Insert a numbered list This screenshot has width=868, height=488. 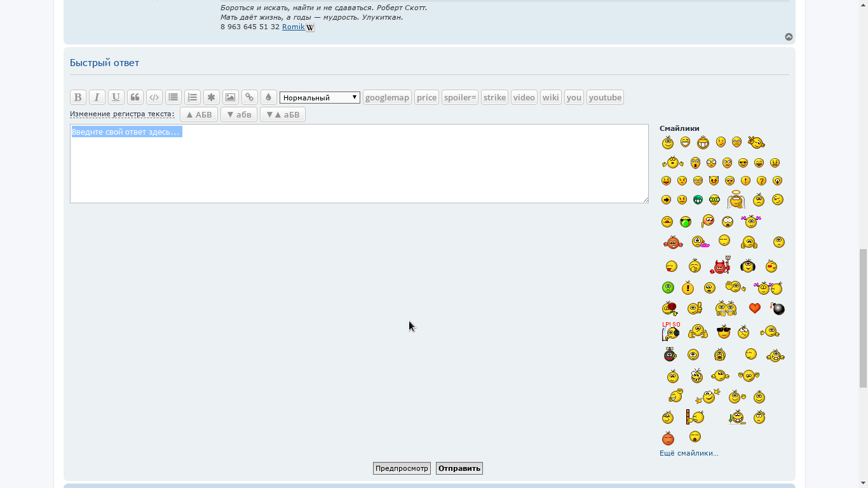192,97
